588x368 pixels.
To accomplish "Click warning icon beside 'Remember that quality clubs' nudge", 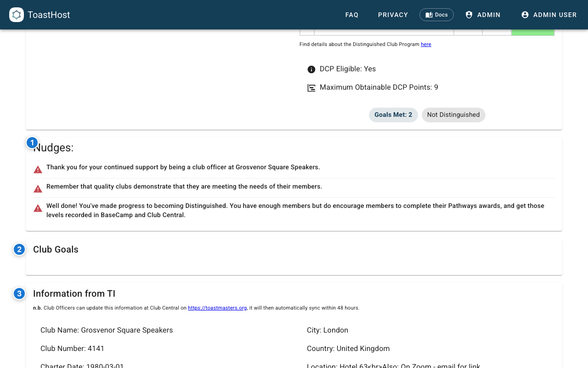I will point(38,189).
